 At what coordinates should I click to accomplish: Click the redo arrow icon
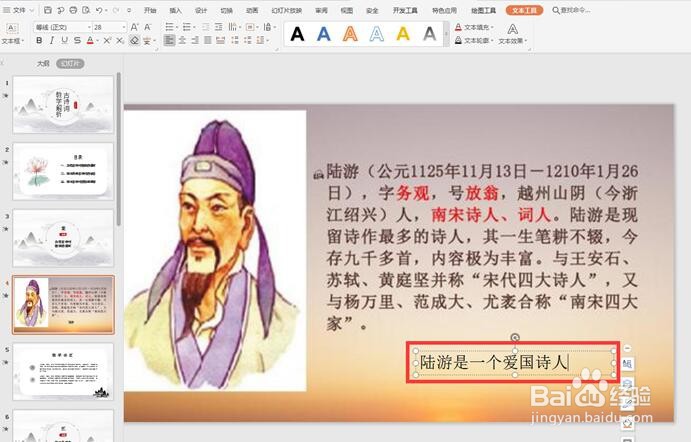click(116, 10)
